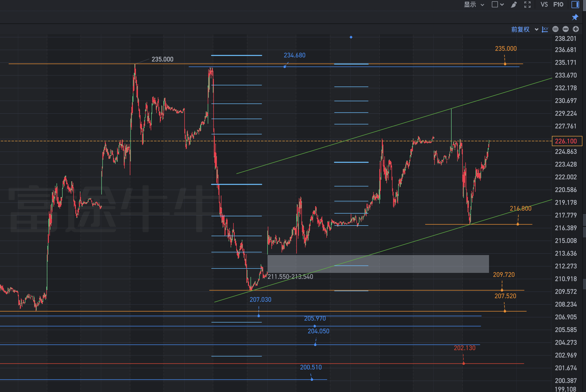
Task: Select the grey 235.000 peak label
Action: click(x=162, y=59)
